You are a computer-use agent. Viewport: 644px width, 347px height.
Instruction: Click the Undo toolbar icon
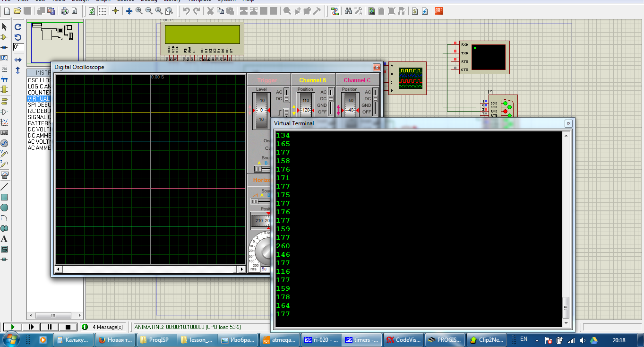(187, 11)
